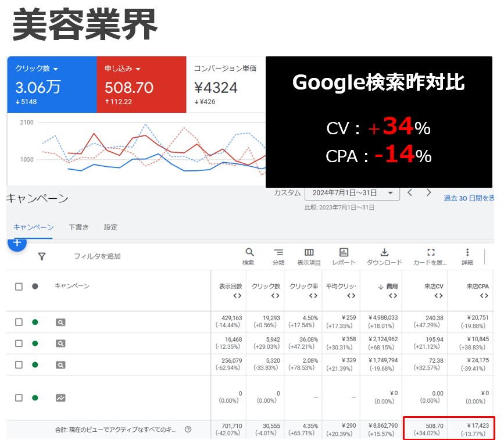Click the カスタム date label

(x=287, y=193)
